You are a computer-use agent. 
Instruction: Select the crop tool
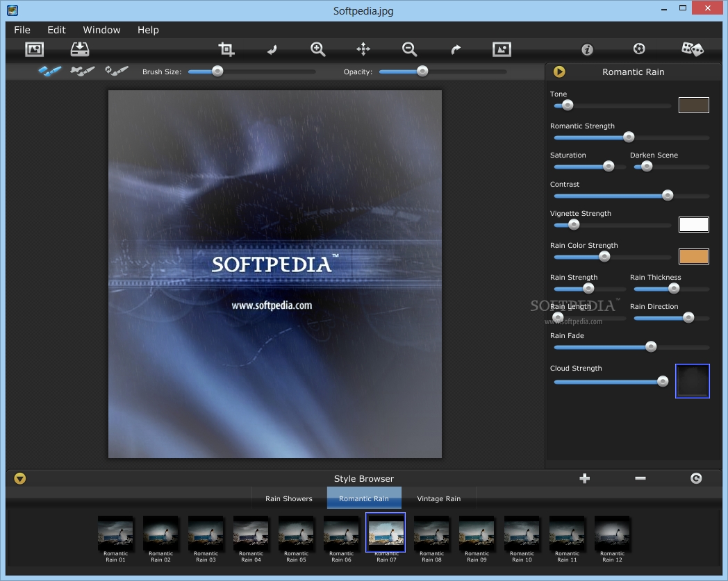point(226,49)
